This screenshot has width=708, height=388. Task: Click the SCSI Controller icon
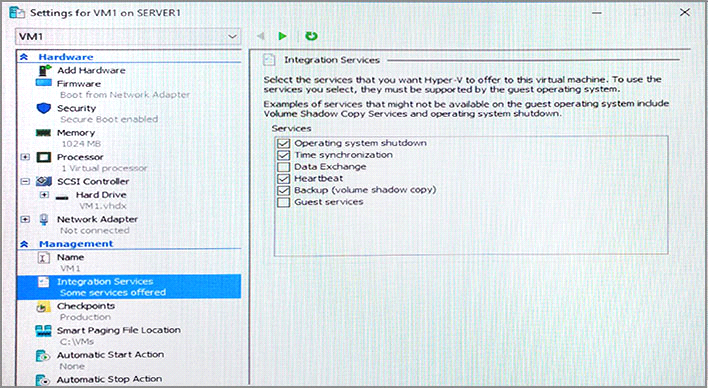point(44,181)
